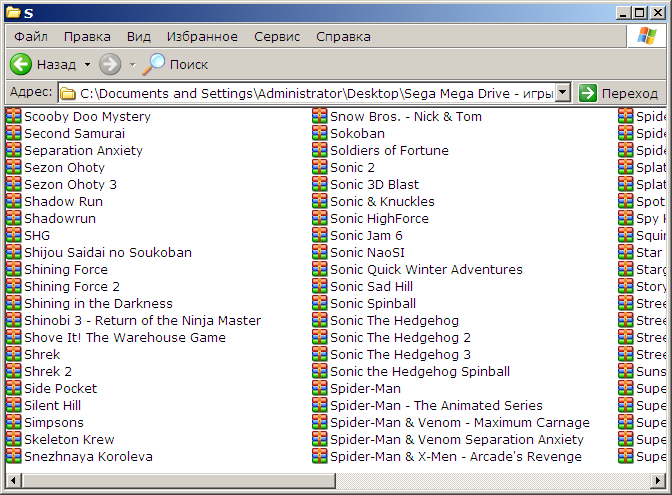The height and width of the screenshot is (495, 672).
Task: Select Sonic the Hedgehog Spinball file
Action: [420, 372]
